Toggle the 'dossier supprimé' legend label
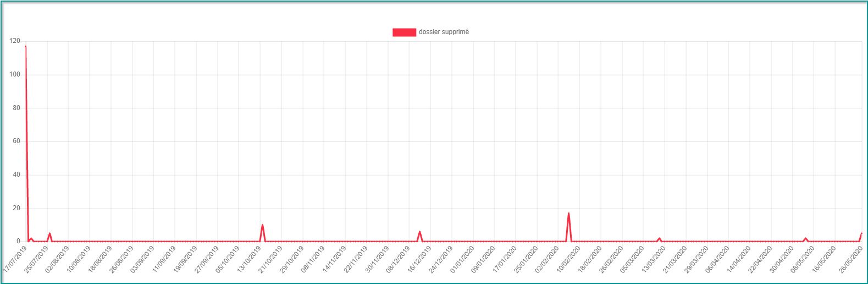This screenshot has width=868, height=284. click(x=444, y=32)
